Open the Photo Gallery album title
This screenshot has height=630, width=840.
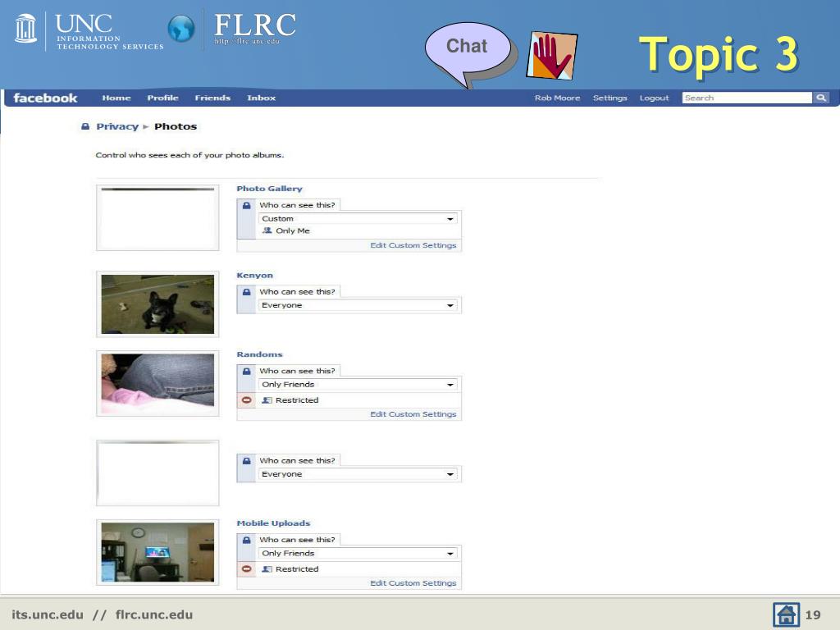click(269, 189)
